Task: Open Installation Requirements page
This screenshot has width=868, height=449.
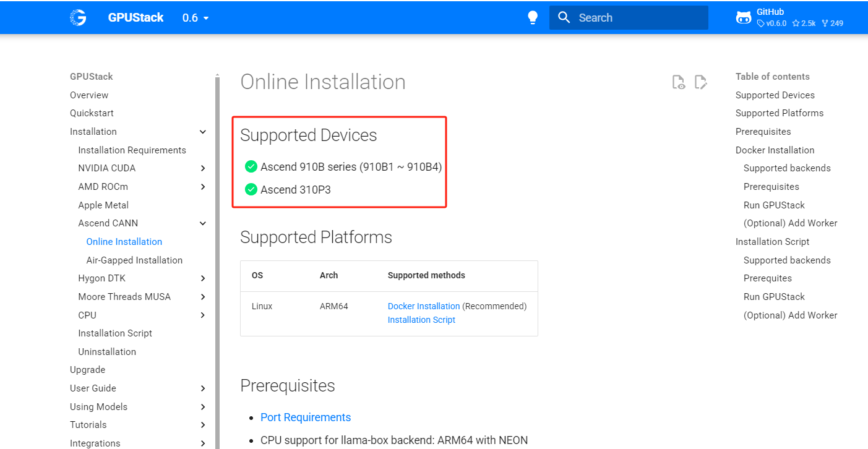Action: point(132,150)
